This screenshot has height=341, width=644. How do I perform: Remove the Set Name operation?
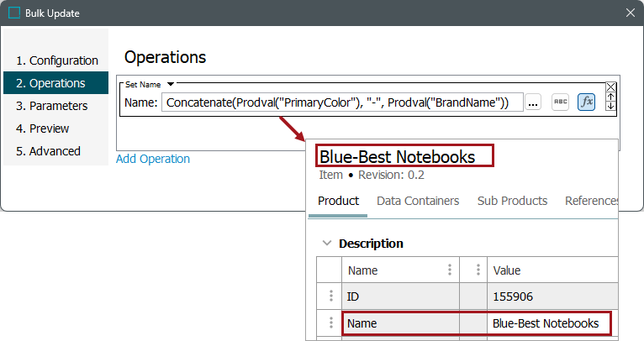610,87
